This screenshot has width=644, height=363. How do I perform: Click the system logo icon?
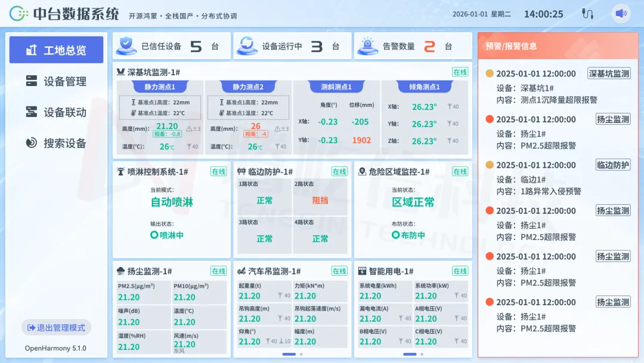18,14
